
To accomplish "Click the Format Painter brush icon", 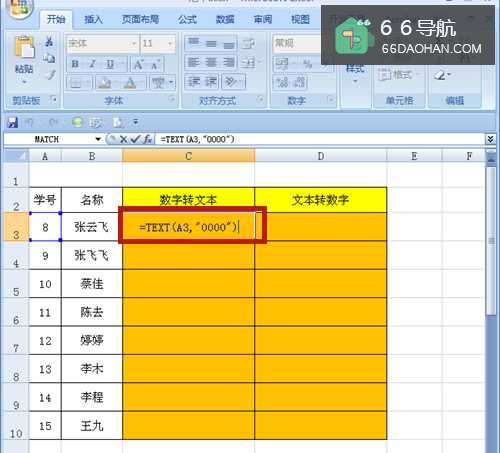I will pos(50,75).
